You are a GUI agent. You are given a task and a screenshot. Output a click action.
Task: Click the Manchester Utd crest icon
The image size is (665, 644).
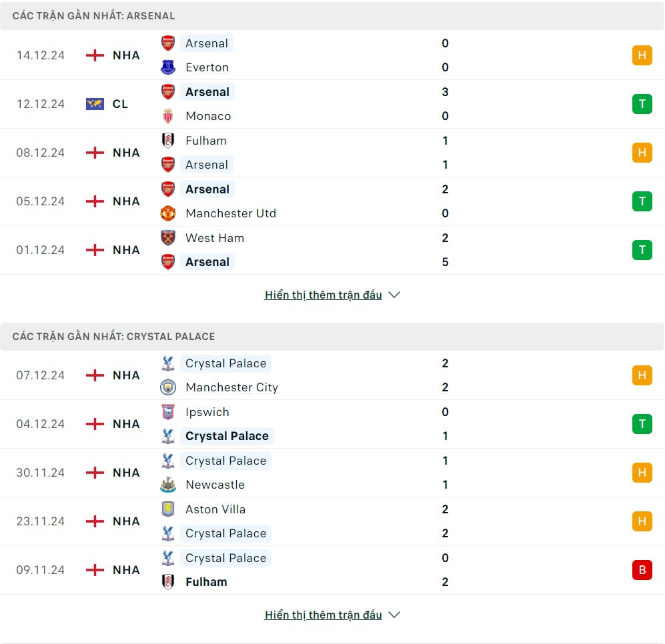click(x=168, y=213)
